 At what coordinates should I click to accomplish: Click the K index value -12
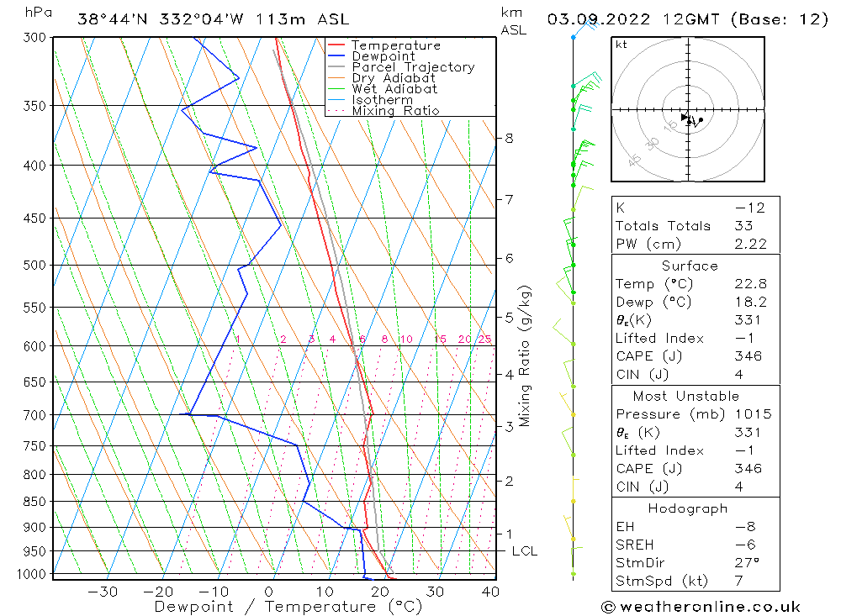[750, 208]
